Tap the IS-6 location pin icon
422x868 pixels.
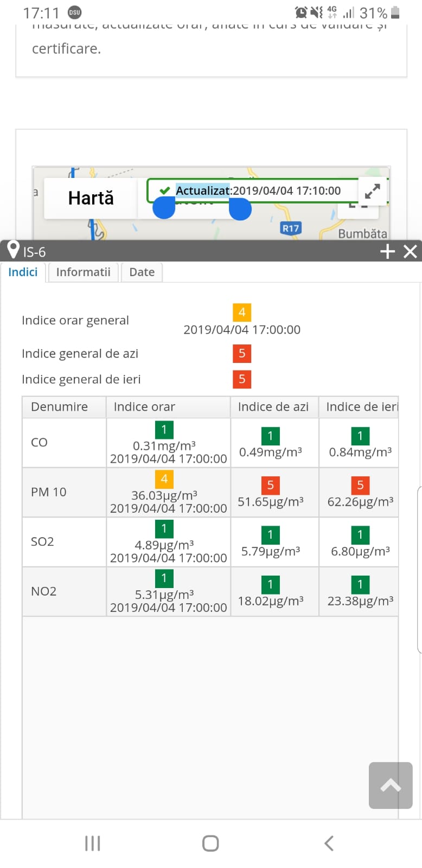[x=13, y=251]
